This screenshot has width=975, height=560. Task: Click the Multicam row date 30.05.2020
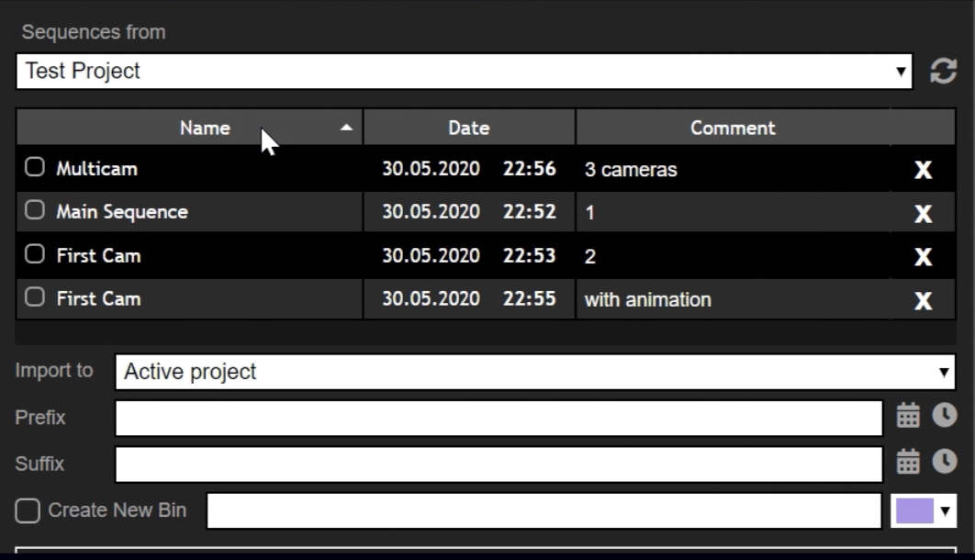point(431,168)
